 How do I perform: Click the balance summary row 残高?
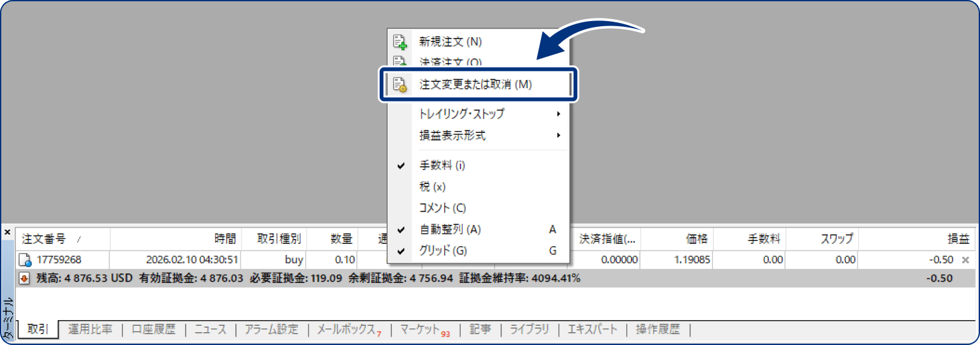(496, 279)
